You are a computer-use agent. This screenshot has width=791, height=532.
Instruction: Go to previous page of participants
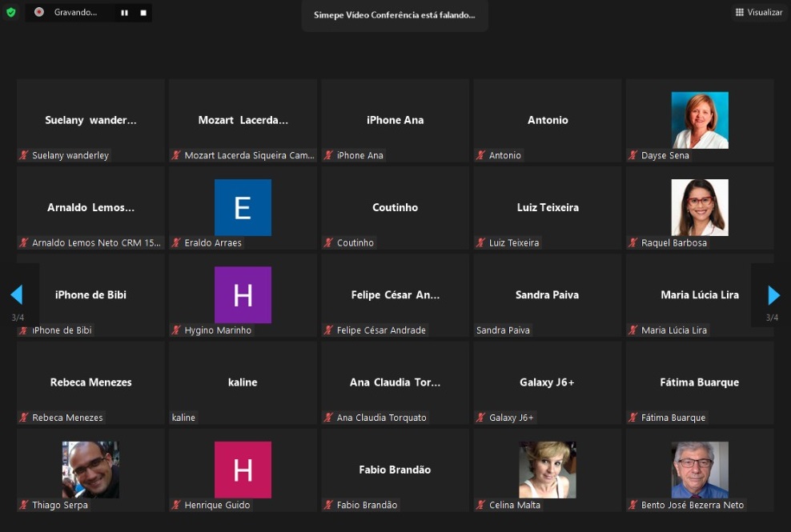(16, 295)
